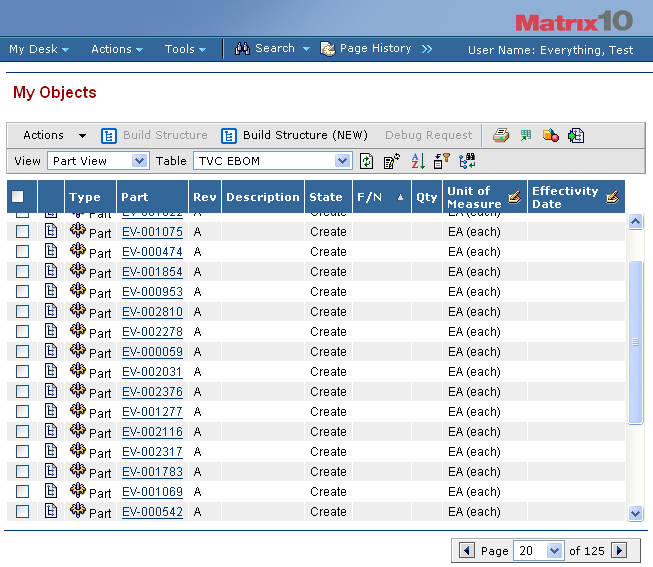The width and height of the screenshot is (653, 567).
Task: Open the page number dropdown showing 20
Action: click(x=537, y=551)
